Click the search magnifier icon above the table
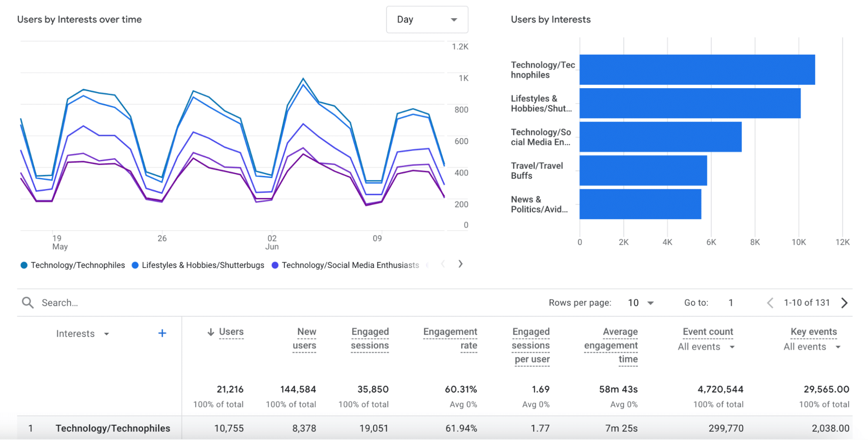868x440 pixels. pos(27,302)
